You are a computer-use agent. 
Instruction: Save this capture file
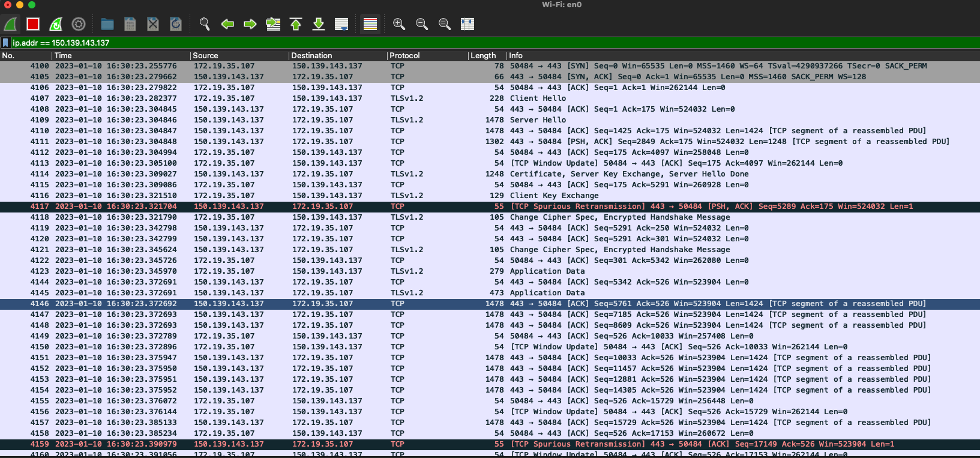click(130, 24)
